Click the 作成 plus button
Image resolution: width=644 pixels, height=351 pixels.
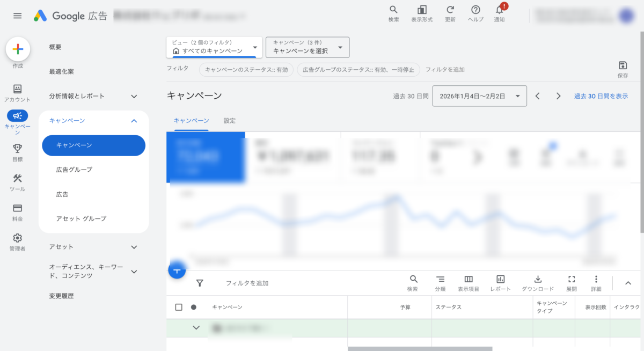(18, 49)
